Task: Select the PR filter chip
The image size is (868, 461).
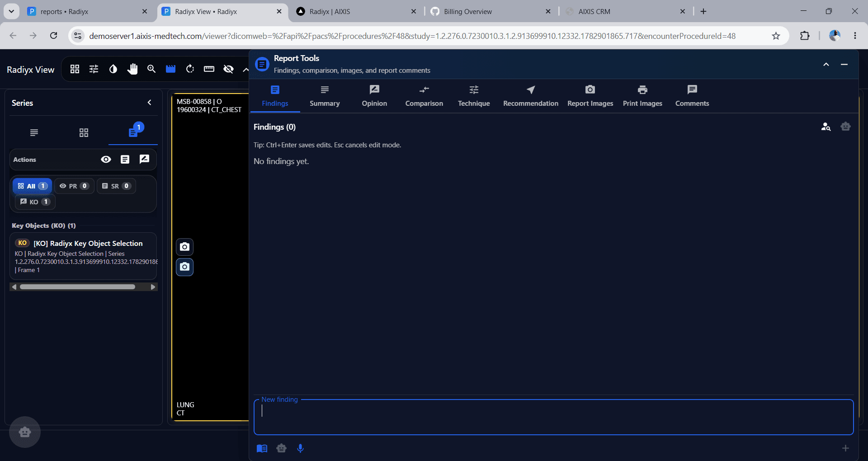Action: point(74,186)
